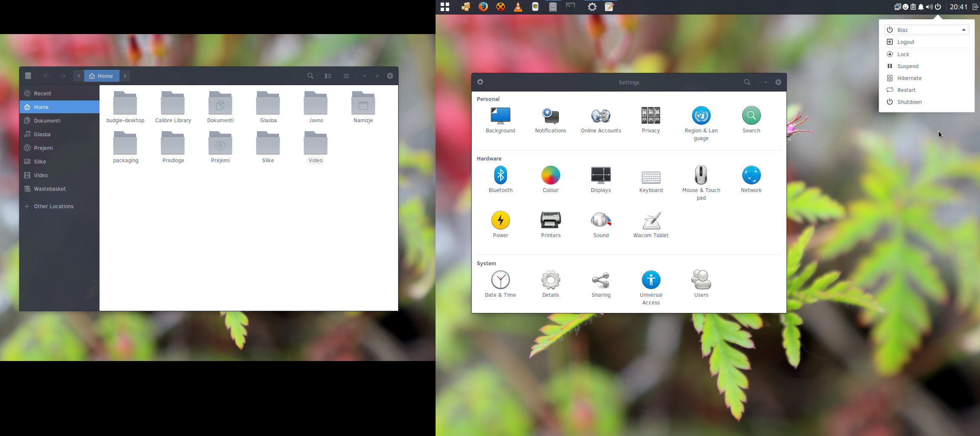Image resolution: width=980 pixels, height=436 pixels.
Task: Open Mouse & Touchpad settings
Action: click(x=701, y=183)
